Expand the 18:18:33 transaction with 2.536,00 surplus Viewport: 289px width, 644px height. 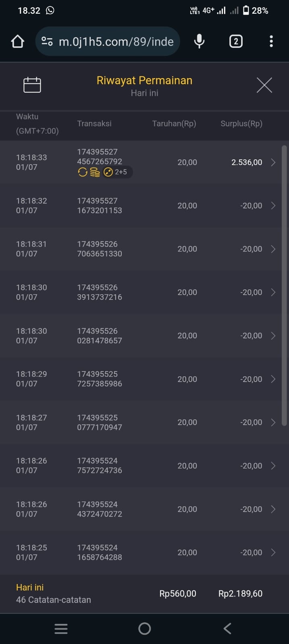(273, 162)
